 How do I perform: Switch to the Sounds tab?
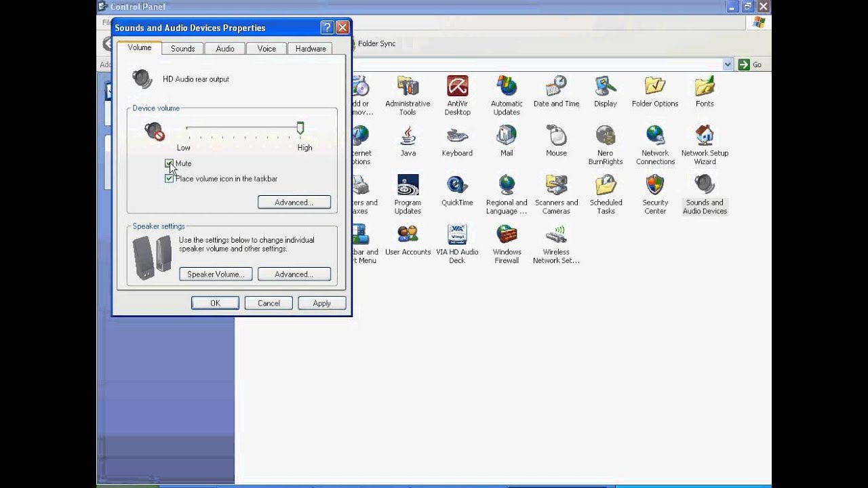click(x=182, y=49)
